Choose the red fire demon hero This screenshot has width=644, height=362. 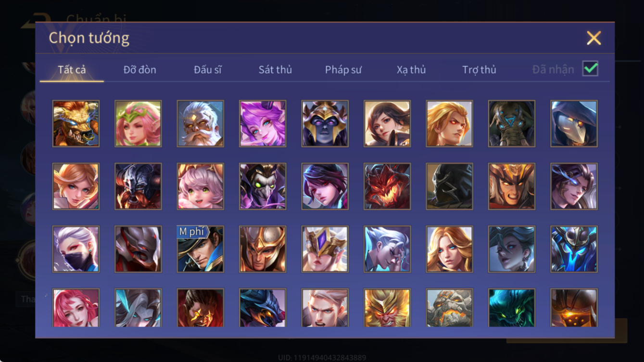[387, 187]
